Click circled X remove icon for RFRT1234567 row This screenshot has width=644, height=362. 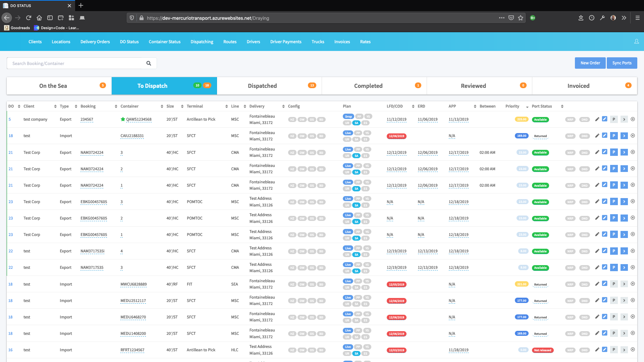click(x=633, y=350)
